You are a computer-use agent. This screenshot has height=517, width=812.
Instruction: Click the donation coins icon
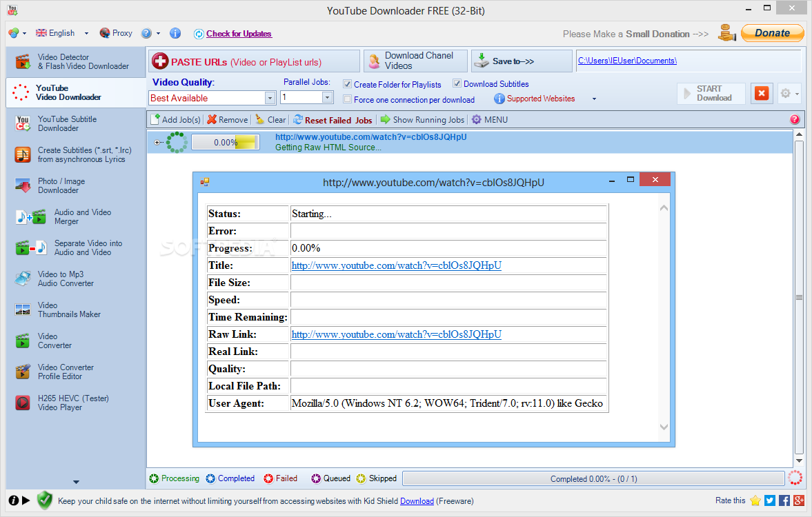tap(727, 33)
